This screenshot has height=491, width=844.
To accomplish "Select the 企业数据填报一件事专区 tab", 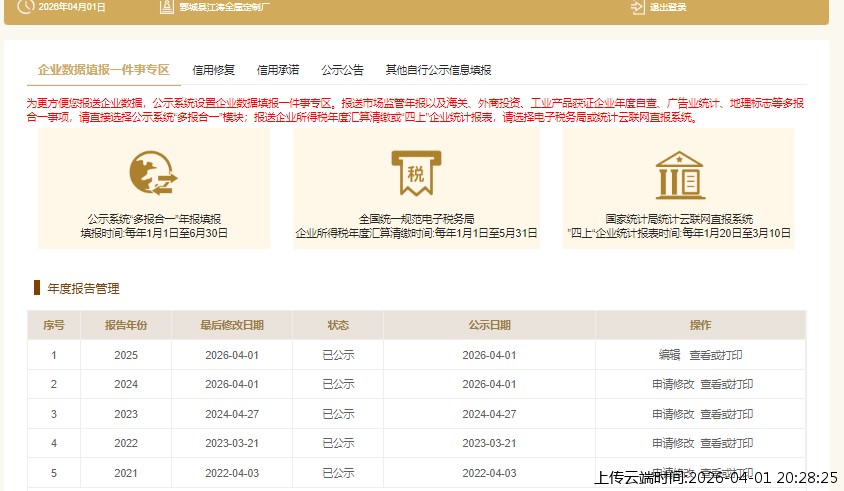I will [103, 69].
